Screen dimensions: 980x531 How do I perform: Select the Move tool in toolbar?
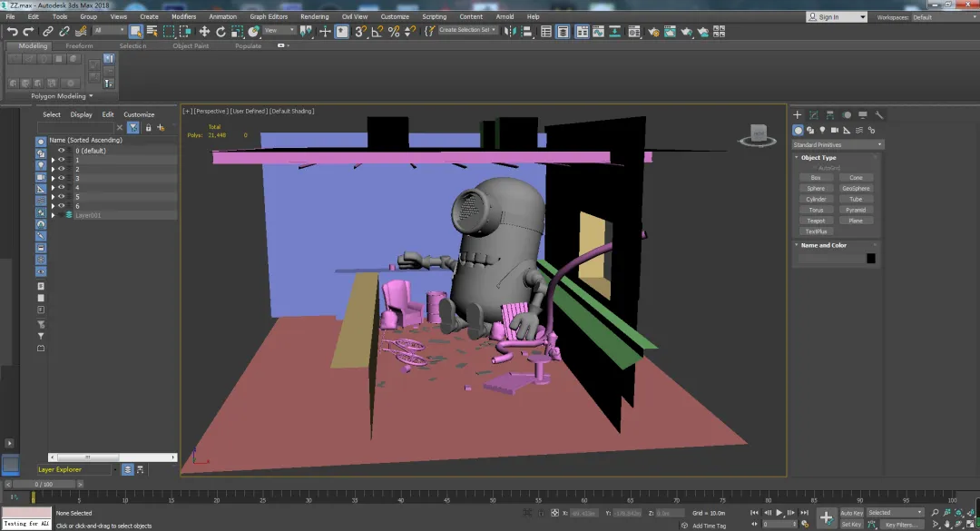point(204,32)
